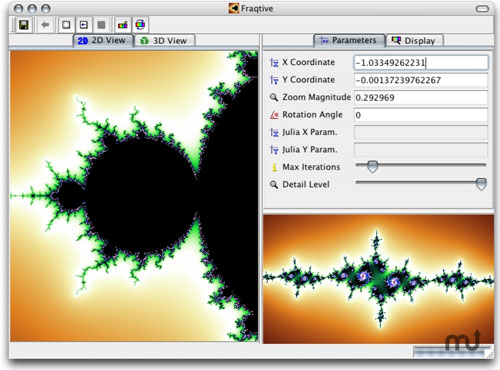The width and height of the screenshot is (500, 370).
Task: Click the X Coordinate input field
Action: 421,63
